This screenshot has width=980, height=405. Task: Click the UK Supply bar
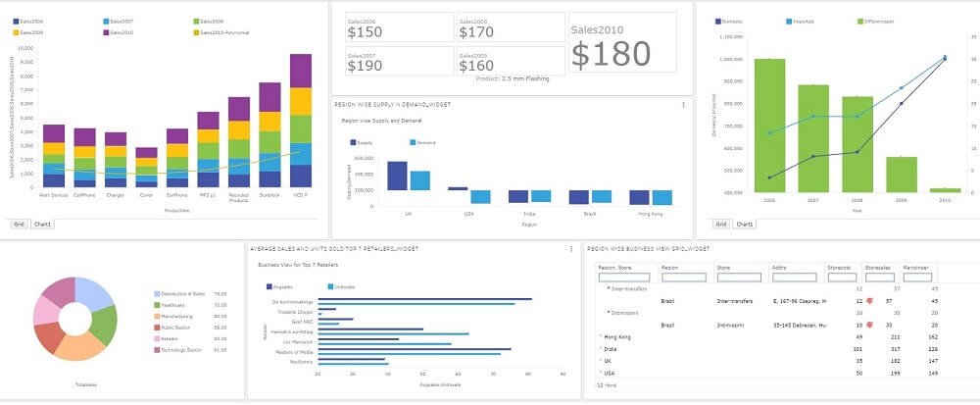tap(397, 176)
